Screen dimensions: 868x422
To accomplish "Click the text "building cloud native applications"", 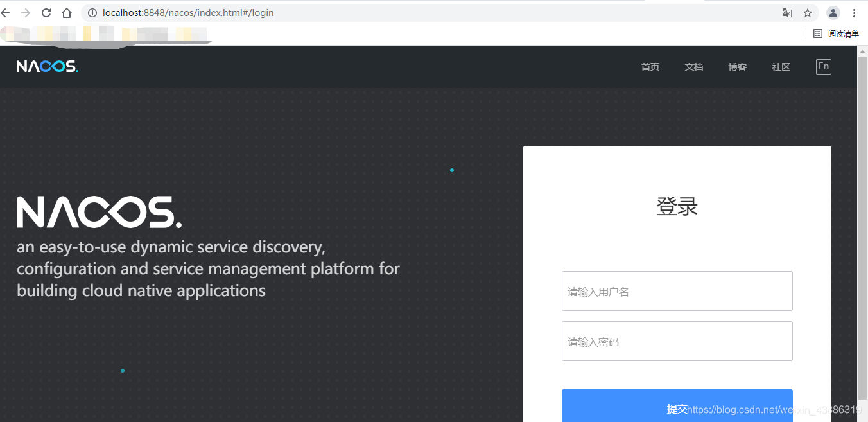I will [141, 291].
